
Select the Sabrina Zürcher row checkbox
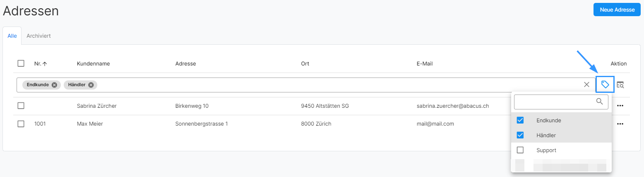(x=21, y=106)
